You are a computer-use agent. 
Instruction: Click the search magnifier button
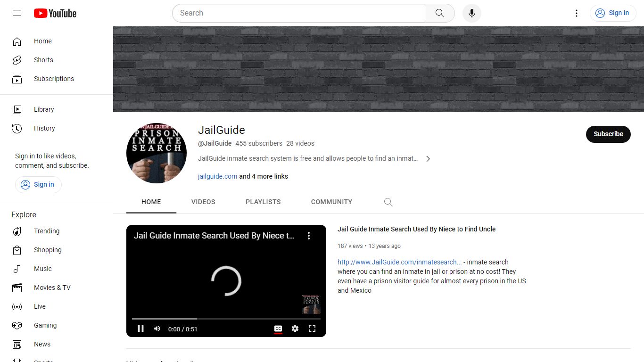coord(439,13)
